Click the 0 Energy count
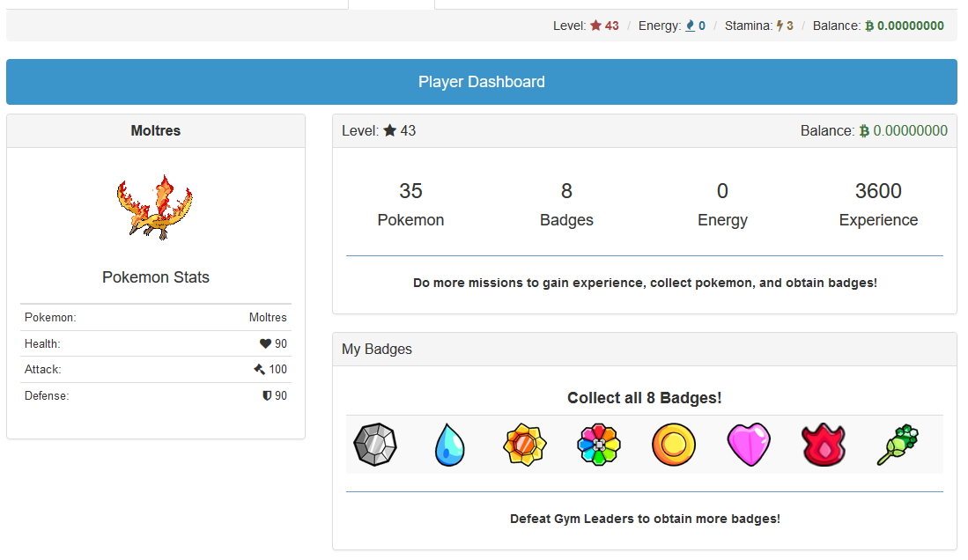The width and height of the screenshot is (968, 560). 722,191
